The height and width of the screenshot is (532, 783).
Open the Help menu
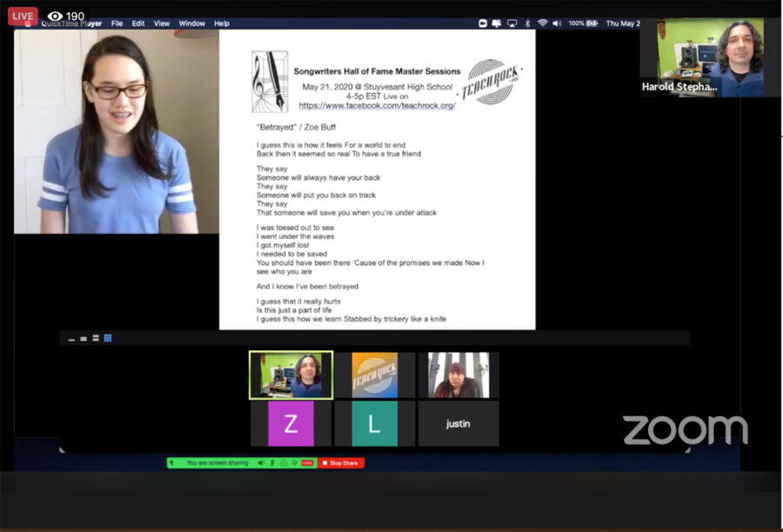[222, 23]
